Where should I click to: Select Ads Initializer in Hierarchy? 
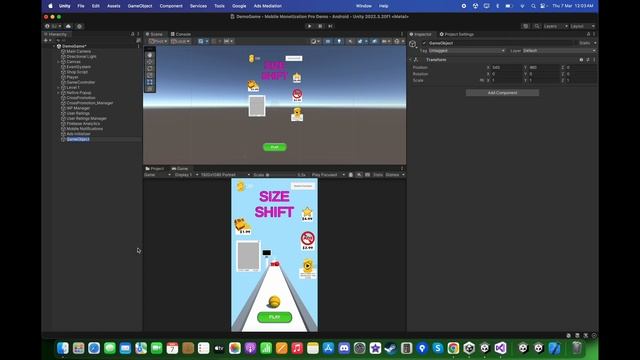point(78,134)
